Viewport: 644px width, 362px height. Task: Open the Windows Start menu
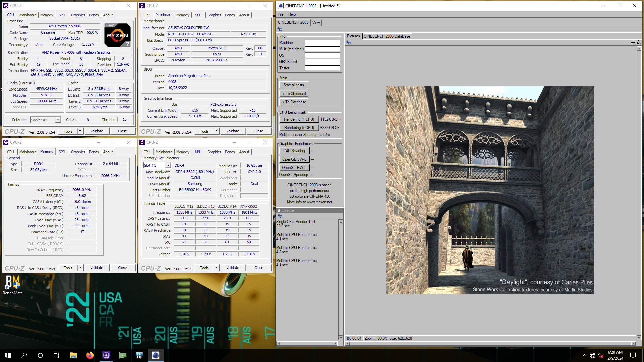pyautogui.click(x=8, y=355)
